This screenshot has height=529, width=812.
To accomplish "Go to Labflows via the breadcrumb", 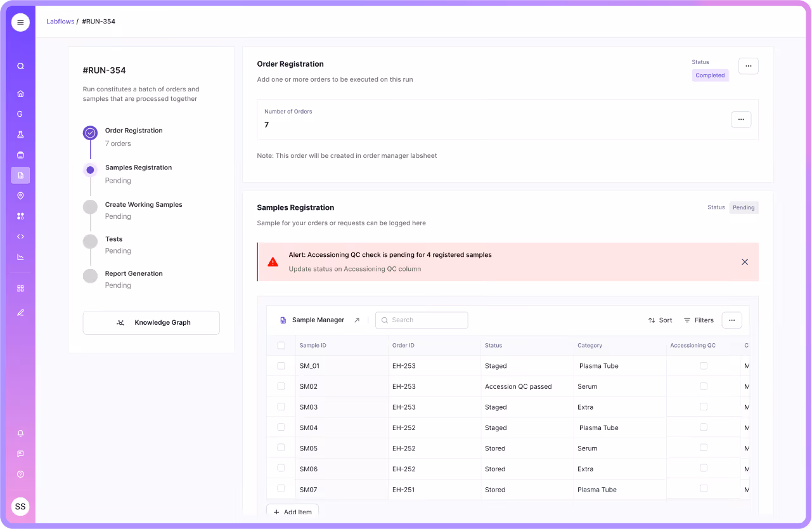I will point(60,21).
